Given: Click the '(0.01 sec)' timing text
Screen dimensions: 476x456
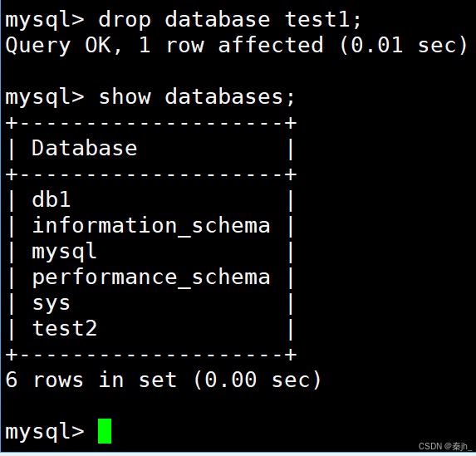Looking at the screenshot, I should point(403,45).
